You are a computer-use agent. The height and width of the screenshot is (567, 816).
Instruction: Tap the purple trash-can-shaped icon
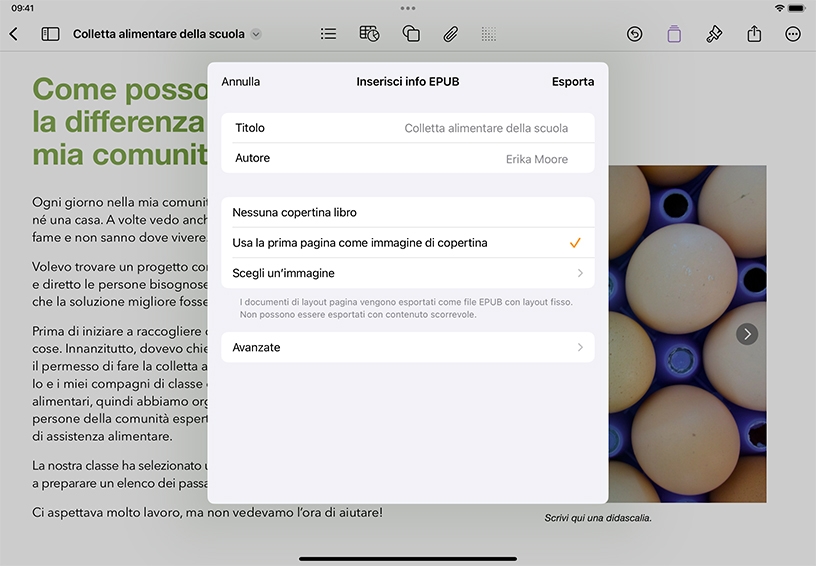[x=674, y=34]
